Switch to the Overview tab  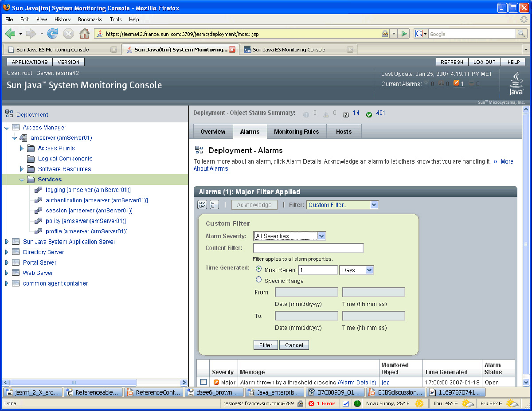coord(213,132)
